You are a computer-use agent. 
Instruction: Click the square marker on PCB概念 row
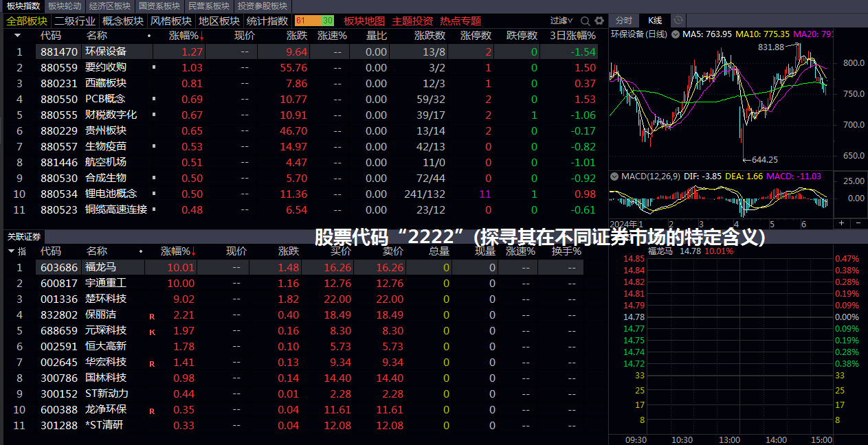[153, 99]
